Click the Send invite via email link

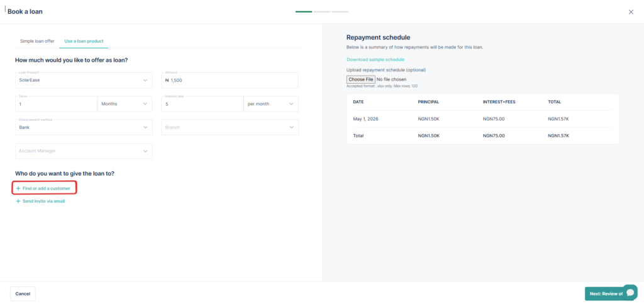pyautogui.click(x=43, y=201)
